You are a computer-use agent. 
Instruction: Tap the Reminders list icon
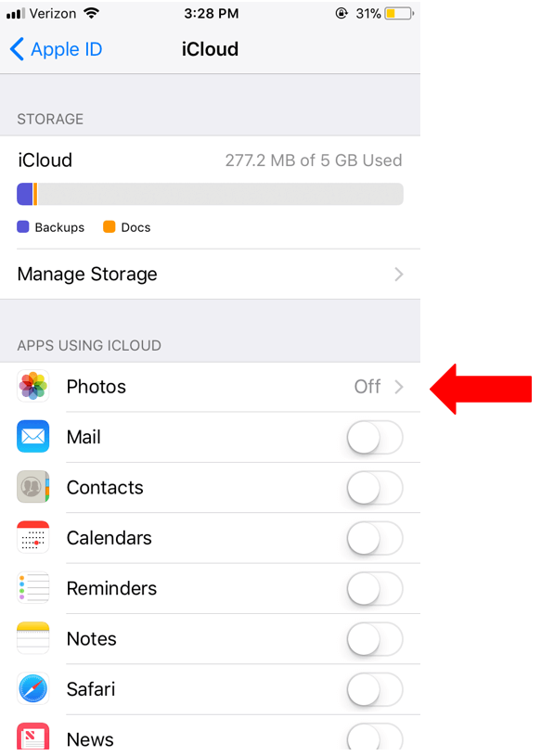[33, 588]
